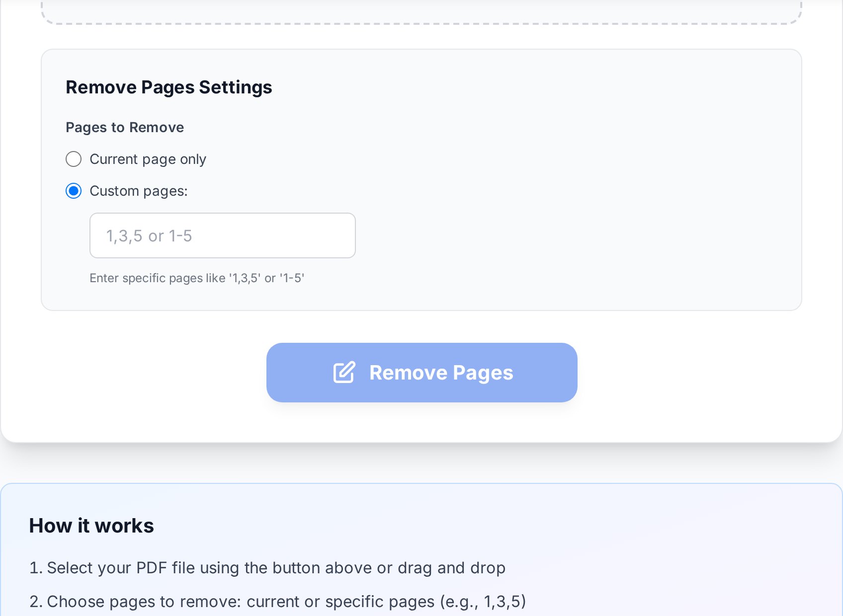Image resolution: width=843 pixels, height=616 pixels.
Task: Click the Remove Pages button
Action: coord(421,373)
